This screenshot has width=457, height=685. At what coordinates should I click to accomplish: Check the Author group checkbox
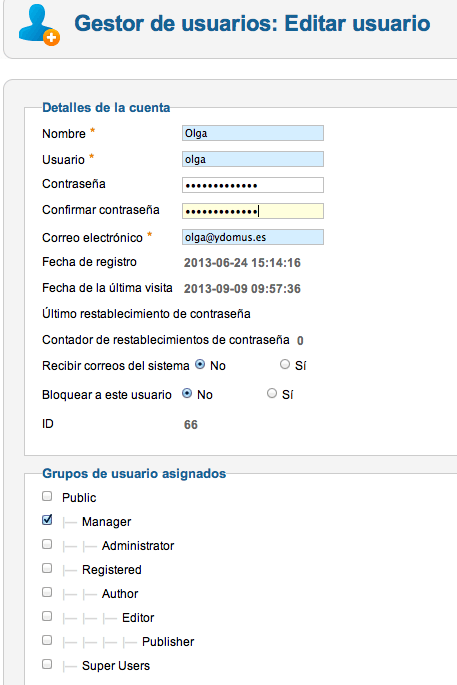click(x=47, y=592)
